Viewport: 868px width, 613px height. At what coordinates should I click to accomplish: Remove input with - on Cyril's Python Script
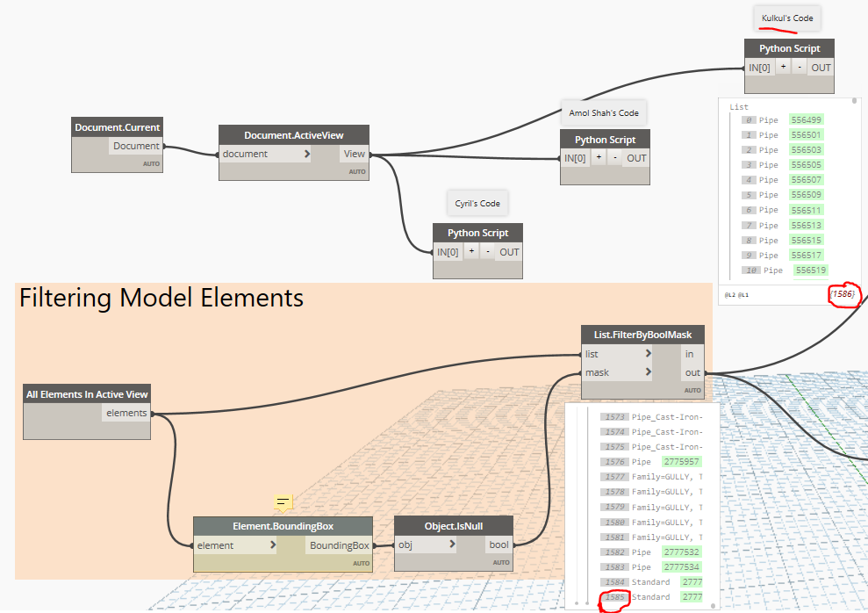[x=488, y=251]
